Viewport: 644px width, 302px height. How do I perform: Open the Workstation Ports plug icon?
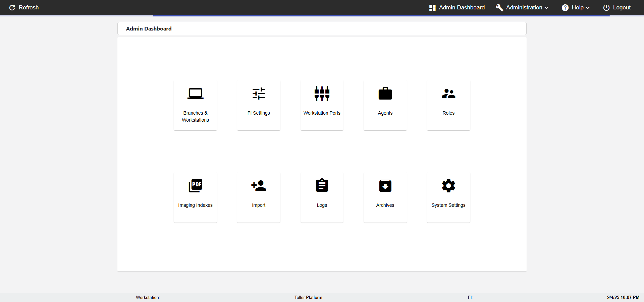pyautogui.click(x=322, y=94)
